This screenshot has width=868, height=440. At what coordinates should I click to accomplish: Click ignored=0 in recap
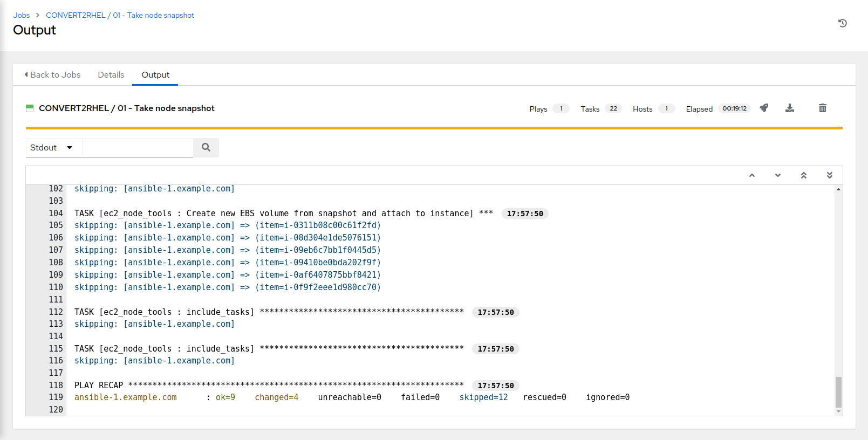click(608, 397)
